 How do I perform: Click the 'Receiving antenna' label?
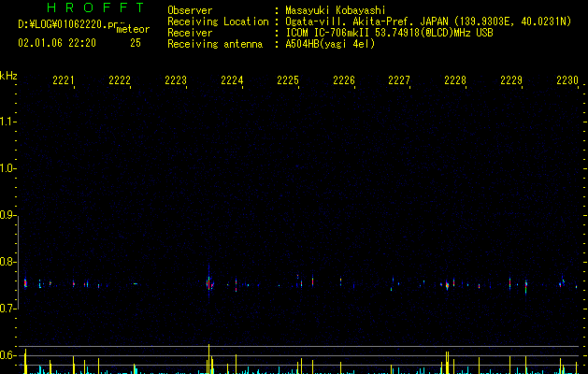click(x=215, y=44)
